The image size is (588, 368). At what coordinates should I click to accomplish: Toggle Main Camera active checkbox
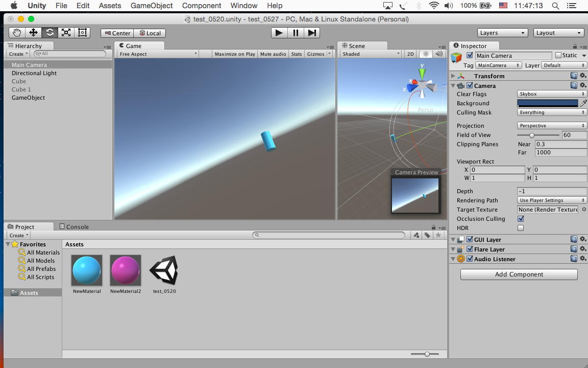pos(470,55)
